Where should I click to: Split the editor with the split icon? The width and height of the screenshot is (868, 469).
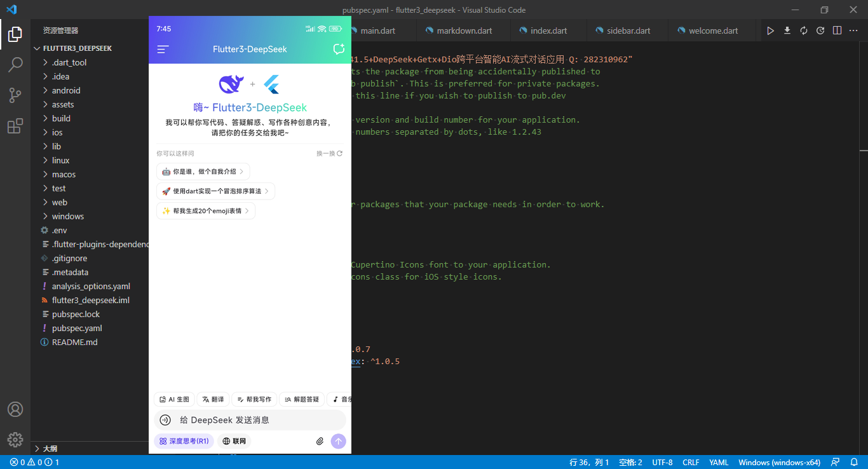tap(837, 31)
